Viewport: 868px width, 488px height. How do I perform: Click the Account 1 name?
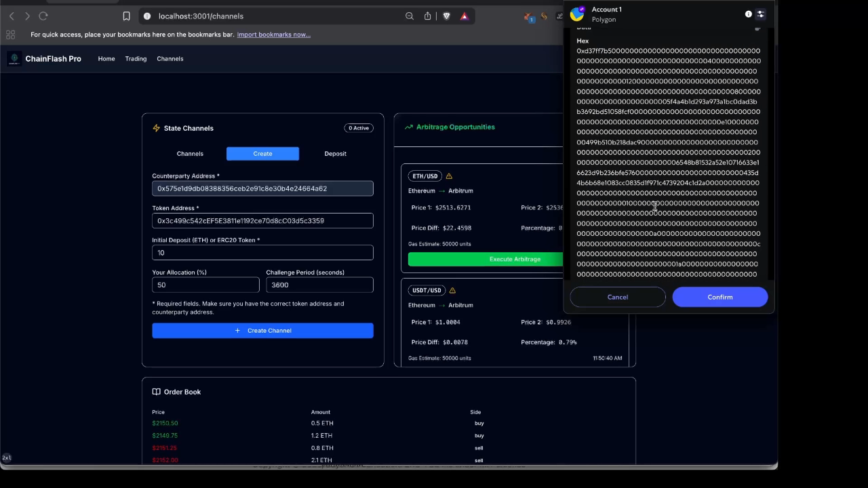click(x=607, y=9)
